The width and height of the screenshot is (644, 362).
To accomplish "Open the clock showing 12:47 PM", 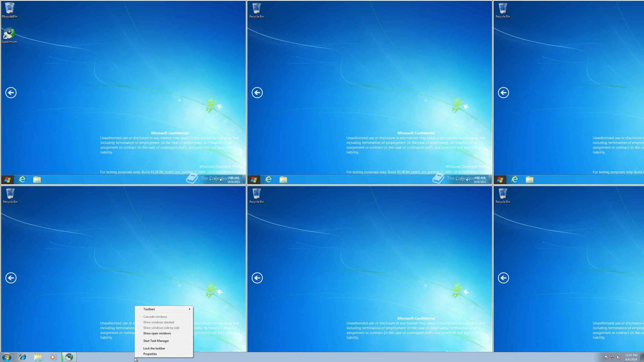I will [x=631, y=357].
